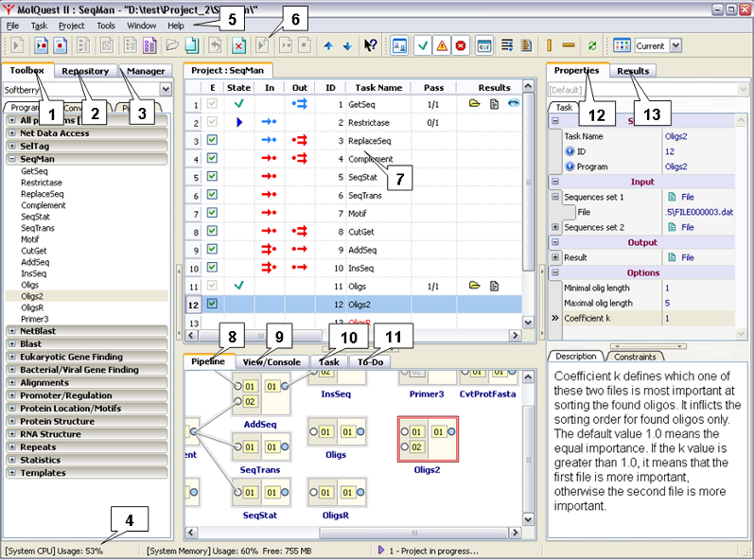Open GetSeq results folder icon
Image resolution: width=754 pixels, height=560 pixels.
pos(475,103)
